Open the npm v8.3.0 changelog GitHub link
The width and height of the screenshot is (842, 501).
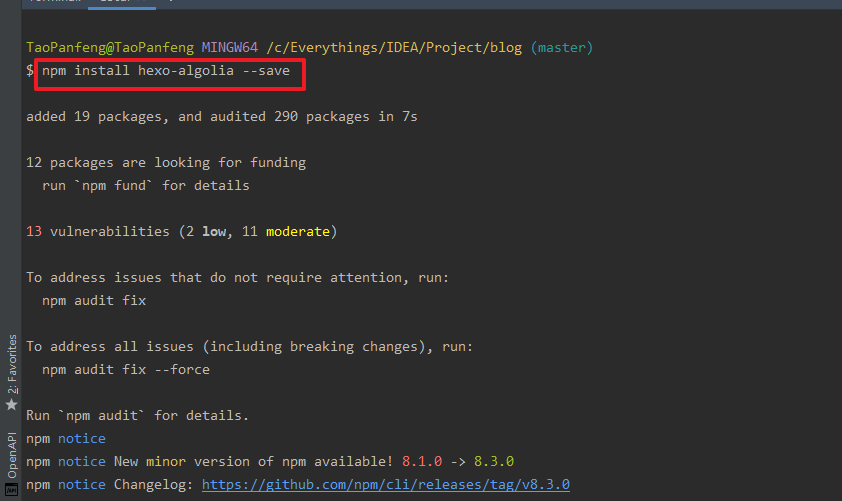(386, 484)
